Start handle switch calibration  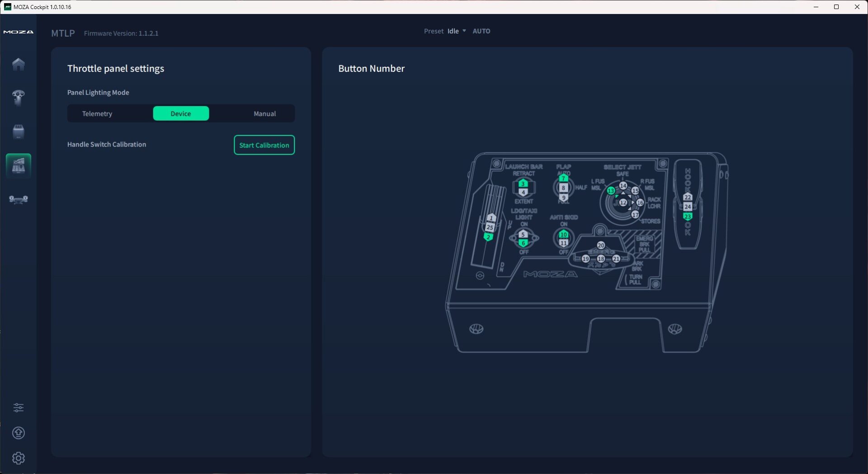pos(264,145)
